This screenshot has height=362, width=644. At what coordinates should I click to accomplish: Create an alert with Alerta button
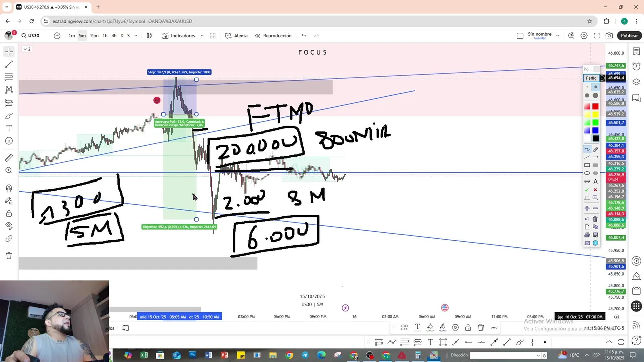(236, 36)
